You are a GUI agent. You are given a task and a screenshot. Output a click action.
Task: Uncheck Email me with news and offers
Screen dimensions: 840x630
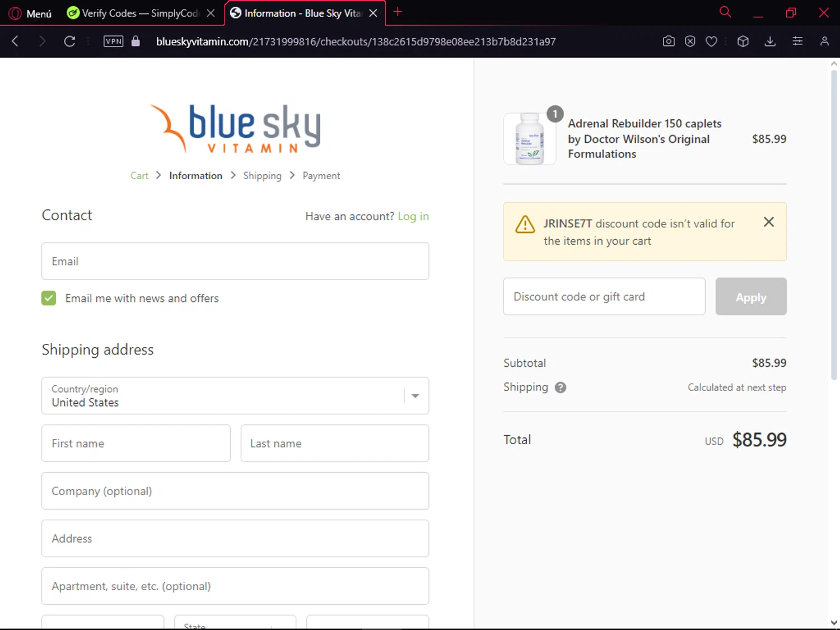click(49, 298)
